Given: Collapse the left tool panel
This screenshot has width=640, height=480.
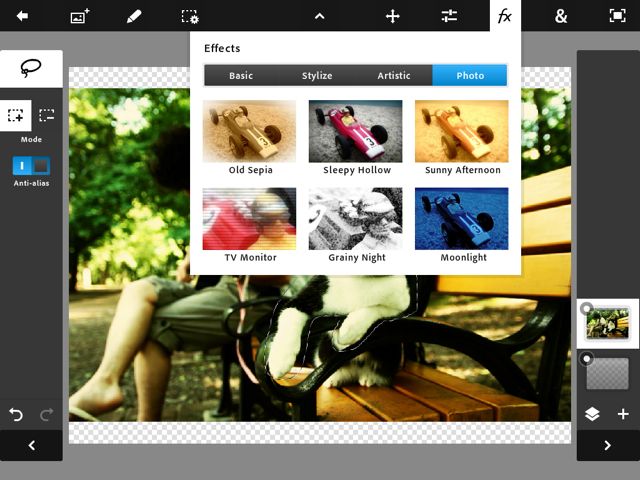Looking at the screenshot, I should click(31, 445).
